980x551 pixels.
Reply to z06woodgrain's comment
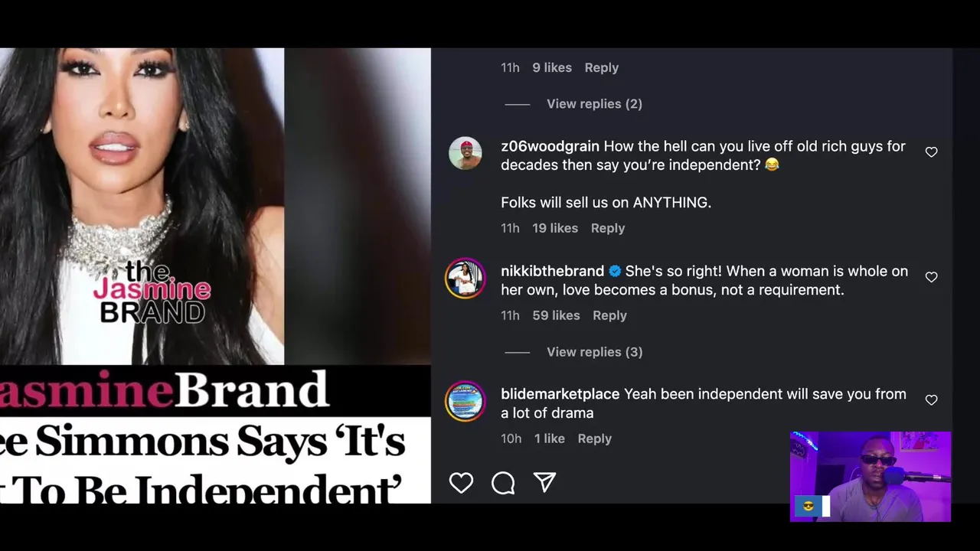608,228
